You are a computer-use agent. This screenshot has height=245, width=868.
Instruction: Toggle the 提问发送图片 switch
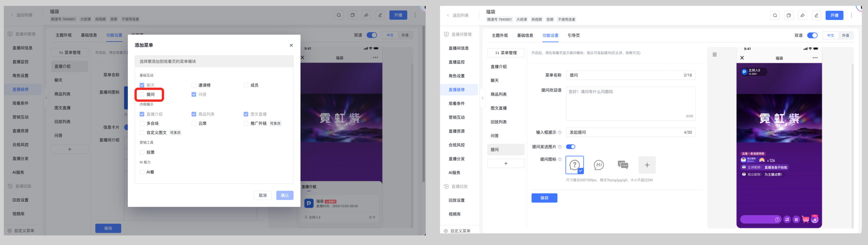point(570,147)
